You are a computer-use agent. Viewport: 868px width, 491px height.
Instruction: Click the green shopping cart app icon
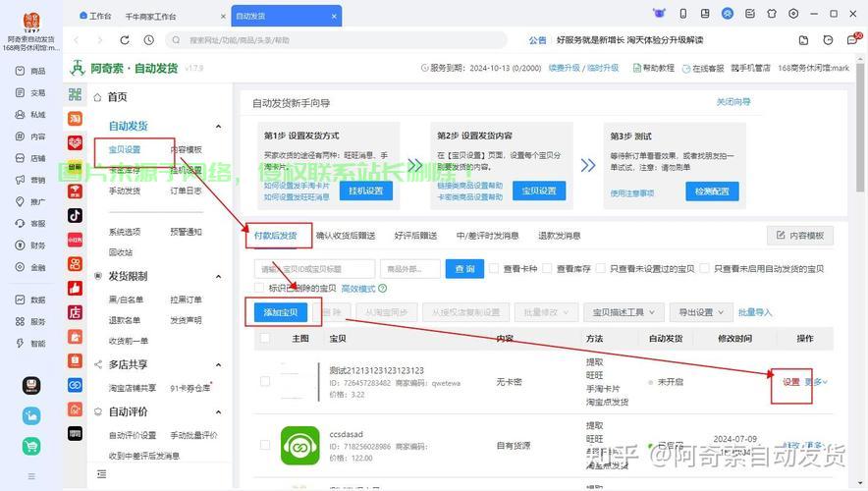click(x=31, y=446)
